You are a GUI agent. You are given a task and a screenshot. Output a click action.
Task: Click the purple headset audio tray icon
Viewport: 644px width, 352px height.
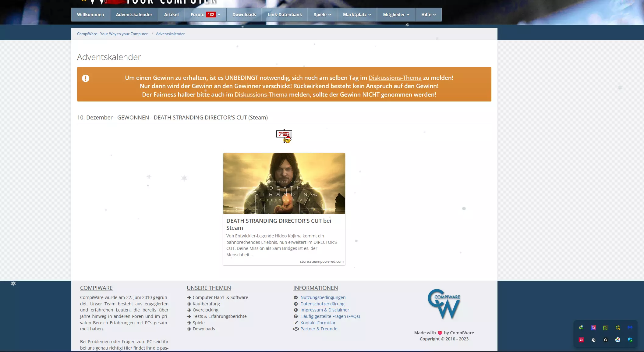pyautogui.click(x=593, y=328)
